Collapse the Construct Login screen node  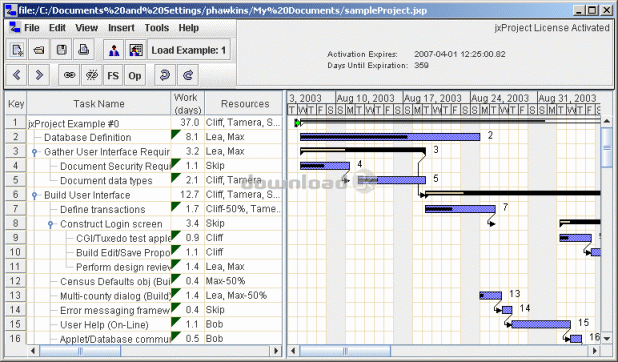point(50,224)
